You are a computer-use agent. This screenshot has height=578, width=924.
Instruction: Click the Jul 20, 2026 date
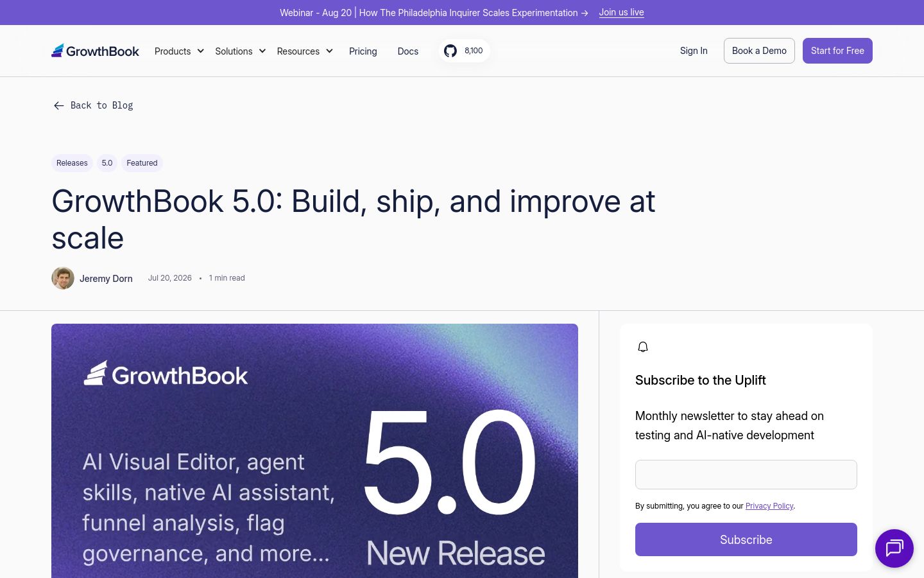(x=170, y=278)
